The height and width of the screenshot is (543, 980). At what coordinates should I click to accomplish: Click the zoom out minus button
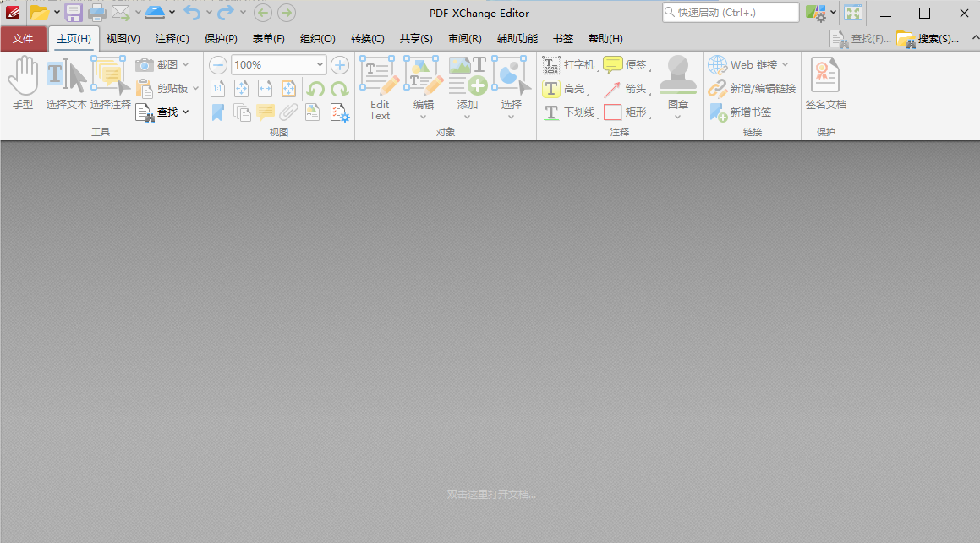[217, 65]
